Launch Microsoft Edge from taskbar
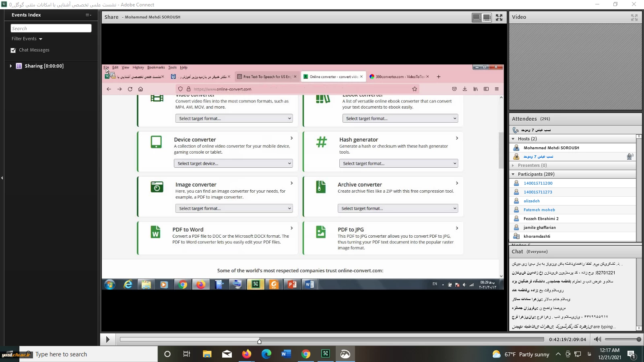Screen dimensions: 644x362 pos(266,354)
